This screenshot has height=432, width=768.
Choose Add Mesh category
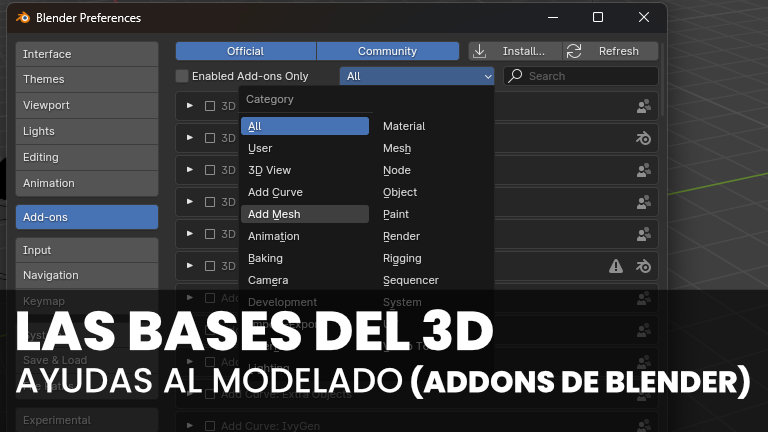click(x=305, y=214)
